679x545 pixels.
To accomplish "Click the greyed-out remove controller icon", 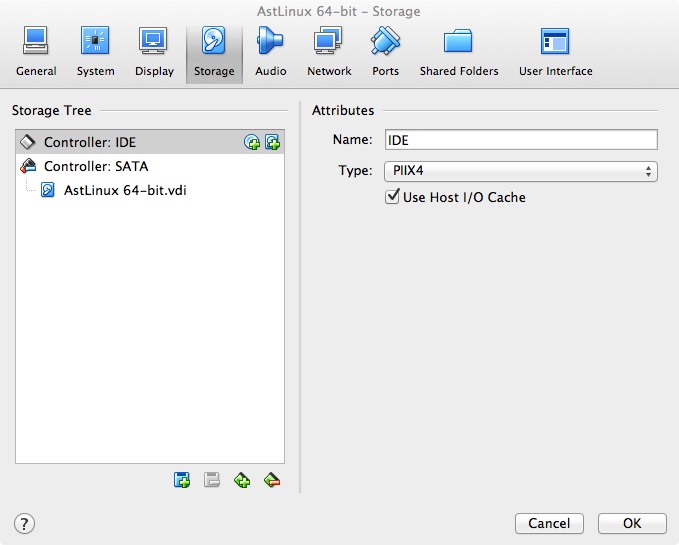I will [212, 480].
